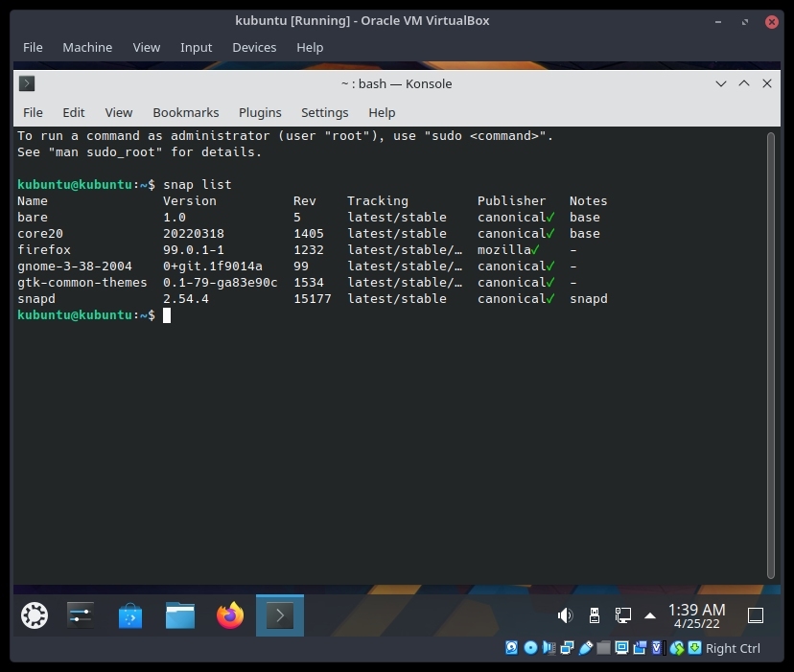Open Konsole Edit menu
Image resolution: width=794 pixels, height=672 pixels.
click(x=74, y=112)
